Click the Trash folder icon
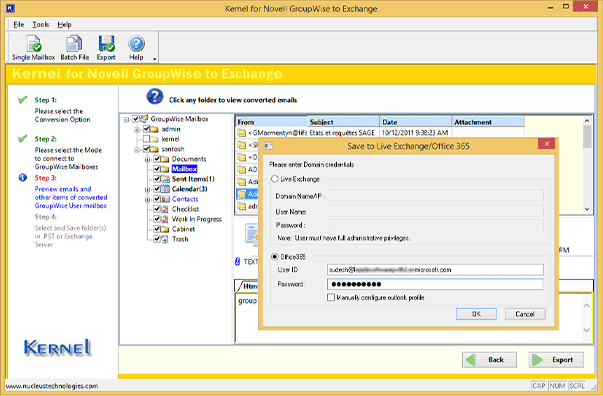Screen dimensions: 603x396 click(165, 239)
